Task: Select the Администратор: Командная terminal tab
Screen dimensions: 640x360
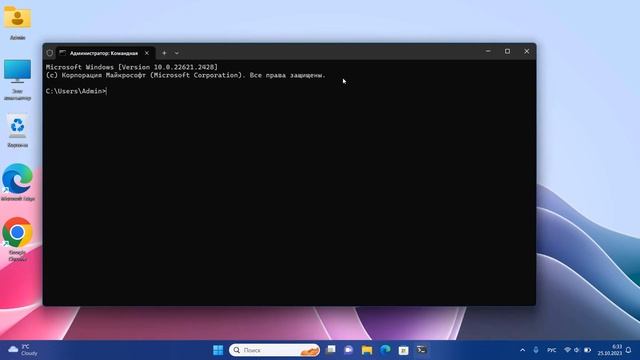Action: click(104, 53)
